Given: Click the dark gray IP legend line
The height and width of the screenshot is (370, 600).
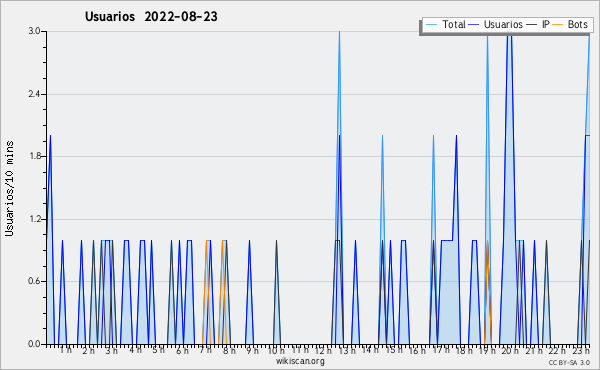Looking at the screenshot, I should [532, 25].
